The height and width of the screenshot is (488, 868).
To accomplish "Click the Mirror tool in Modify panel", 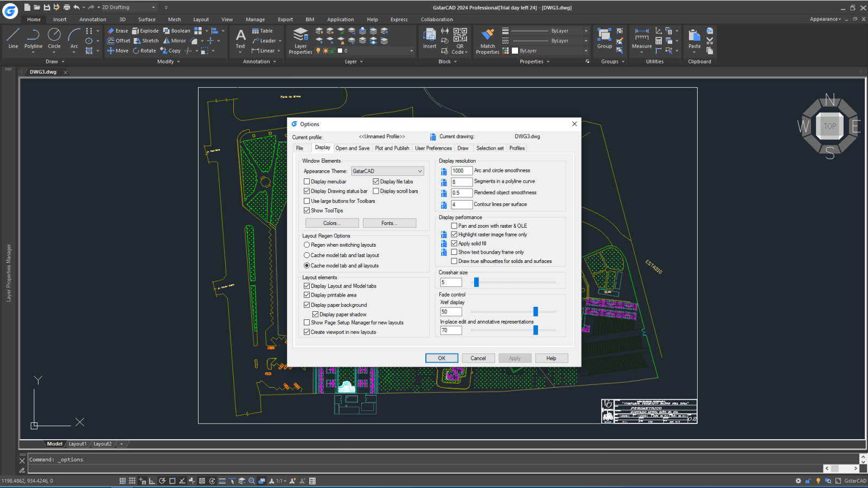I will click(x=175, y=40).
